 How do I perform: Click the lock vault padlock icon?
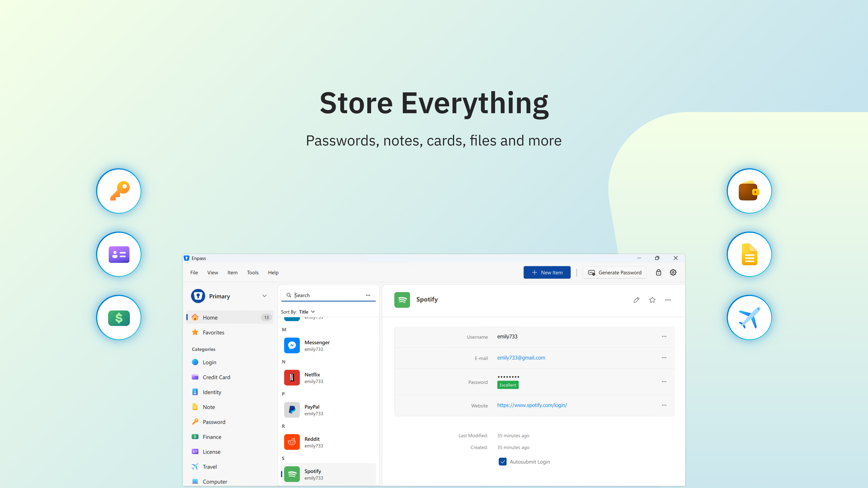tap(658, 272)
